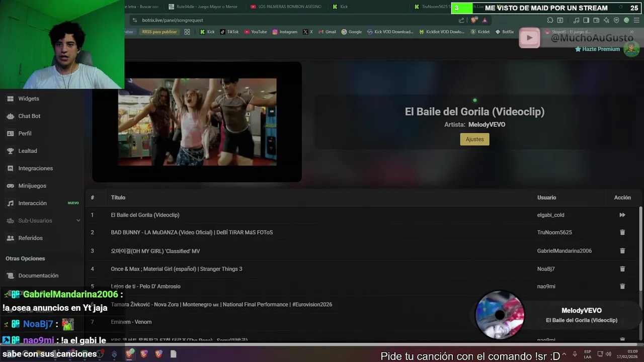Open the Interacción music section
Image resolution: width=644 pixels, height=362 pixels.
[x=32, y=203]
